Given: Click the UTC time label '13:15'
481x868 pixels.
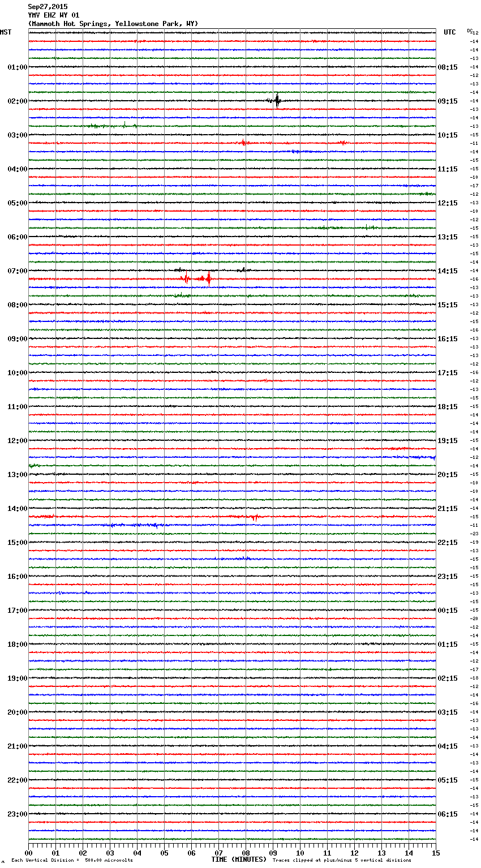Looking at the screenshot, I should click(x=448, y=237).
